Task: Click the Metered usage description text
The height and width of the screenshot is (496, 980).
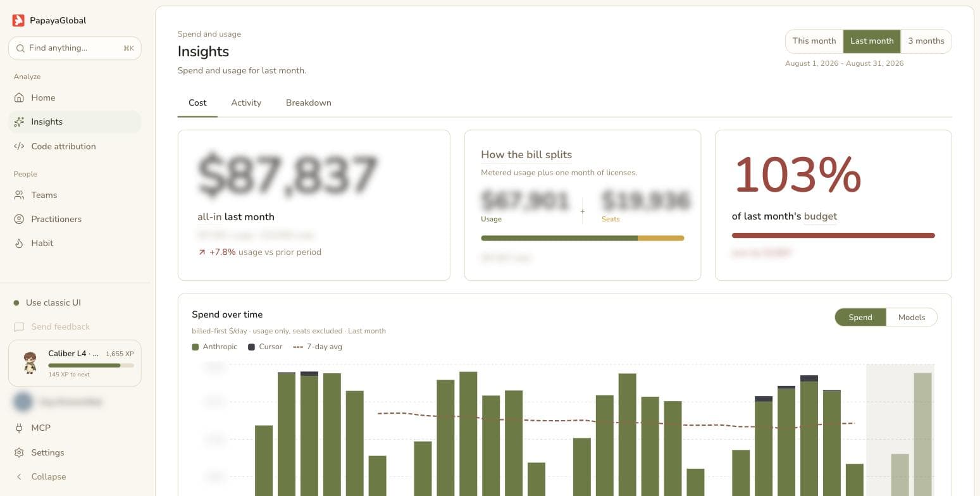Action: pyautogui.click(x=559, y=173)
